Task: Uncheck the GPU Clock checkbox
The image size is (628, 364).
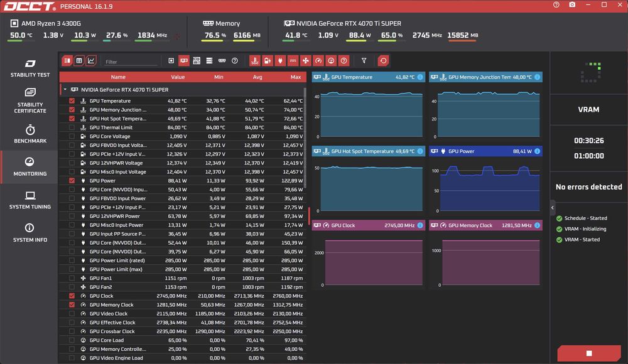Action: [72, 296]
